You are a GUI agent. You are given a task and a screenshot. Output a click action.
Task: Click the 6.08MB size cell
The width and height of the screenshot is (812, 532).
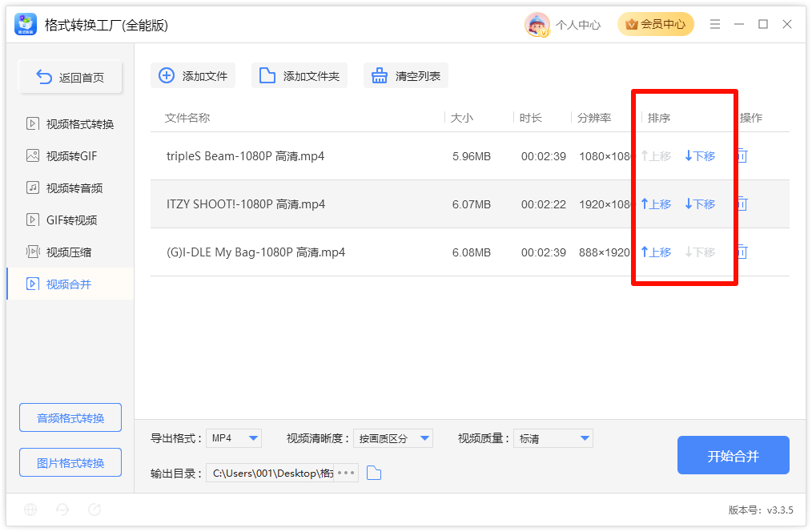coord(471,253)
